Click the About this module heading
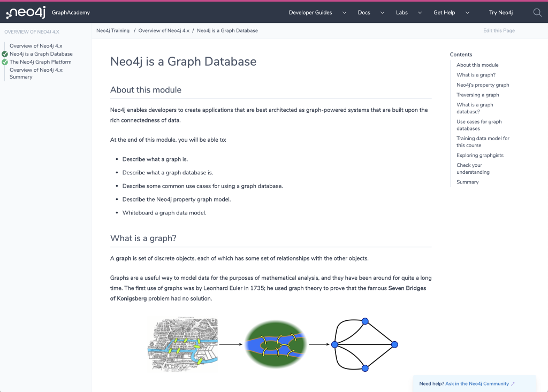Image resolution: width=548 pixels, height=392 pixels. [x=146, y=90]
